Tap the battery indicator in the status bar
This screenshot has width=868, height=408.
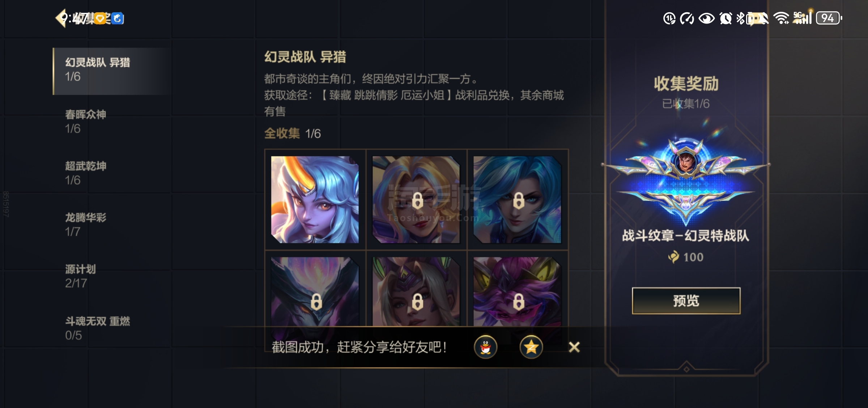(829, 18)
